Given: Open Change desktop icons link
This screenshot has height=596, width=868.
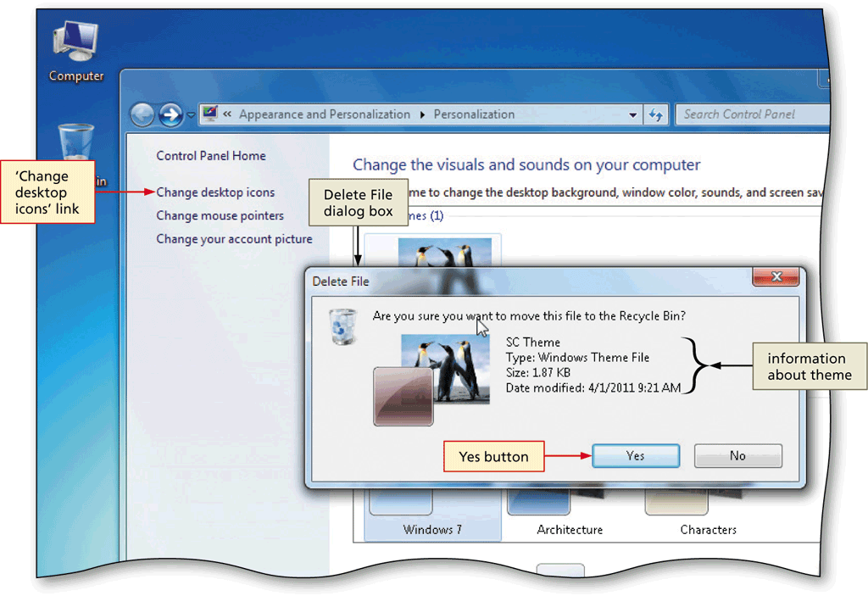Looking at the screenshot, I should pos(215,192).
